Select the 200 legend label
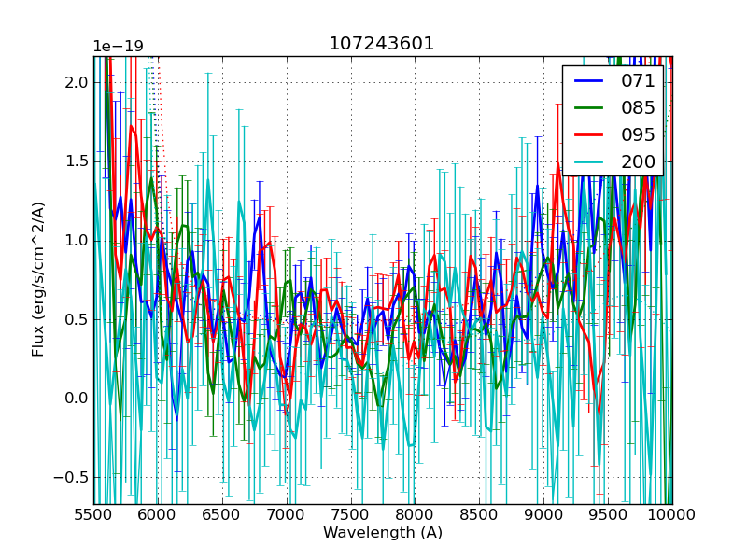The height and width of the screenshot is (560, 747). pyautogui.click(x=638, y=161)
